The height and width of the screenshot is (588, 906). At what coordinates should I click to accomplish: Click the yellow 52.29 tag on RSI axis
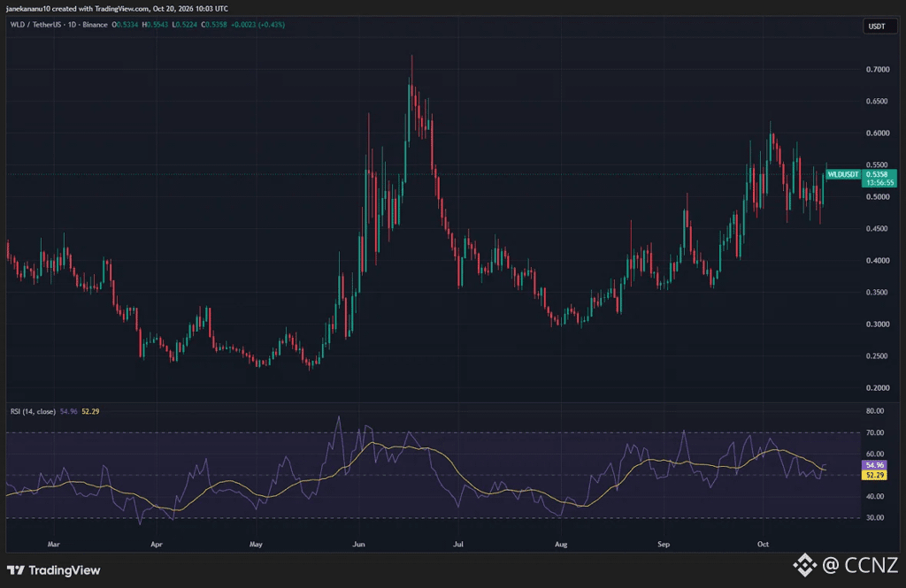click(874, 475)
